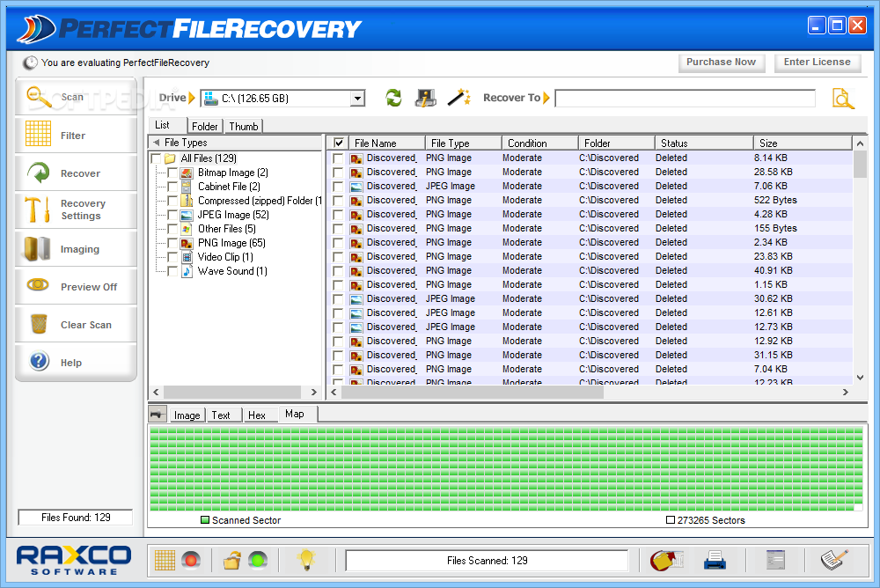
Task: Click the red folder report icon
Action: click(666, 560)
